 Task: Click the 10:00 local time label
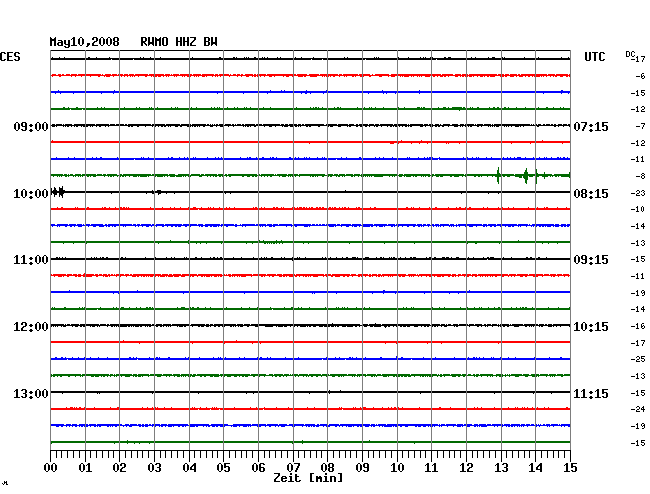pyautogui.click(x=31, y=194)
